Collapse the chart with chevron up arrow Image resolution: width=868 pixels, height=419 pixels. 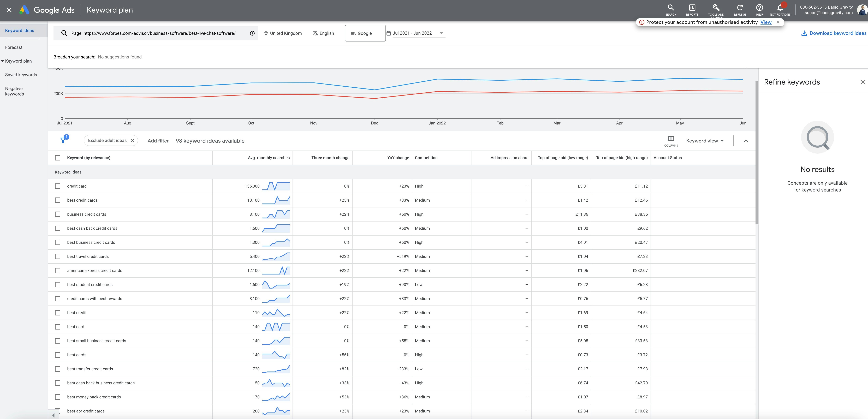(745, 141)
